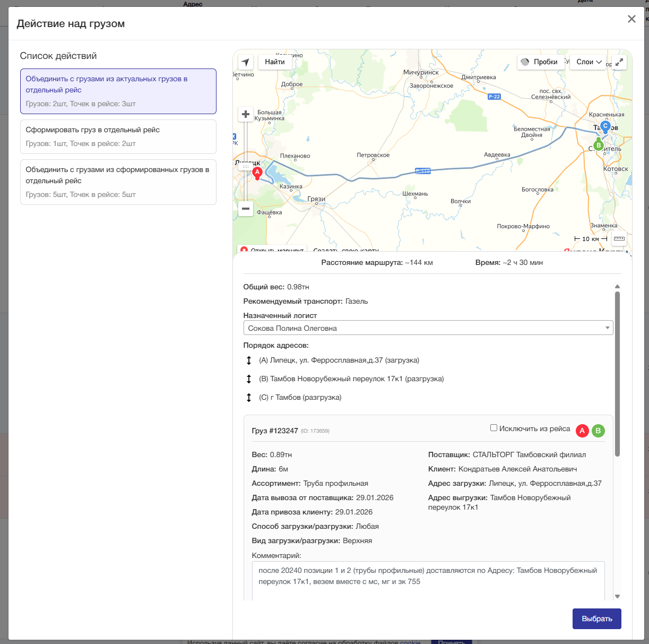
Task: Click the map zoom slider handle
Action: (x=245, y=166)
